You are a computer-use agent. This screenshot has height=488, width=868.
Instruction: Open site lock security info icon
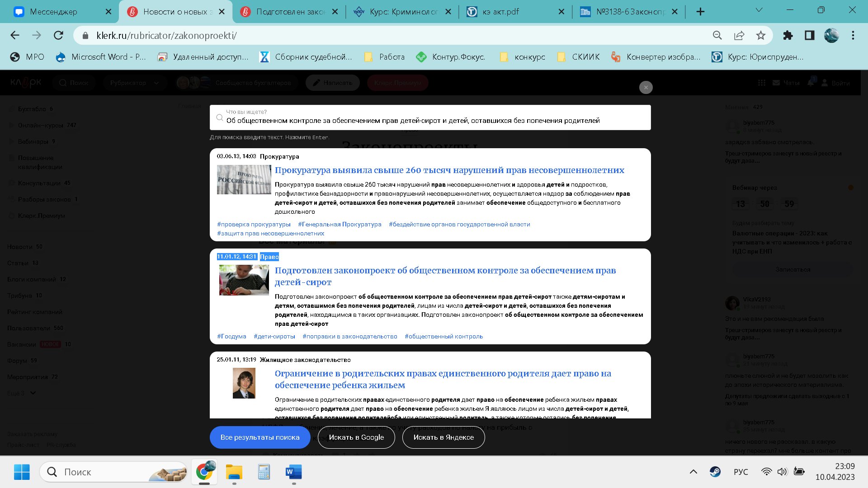pos(85,35)
